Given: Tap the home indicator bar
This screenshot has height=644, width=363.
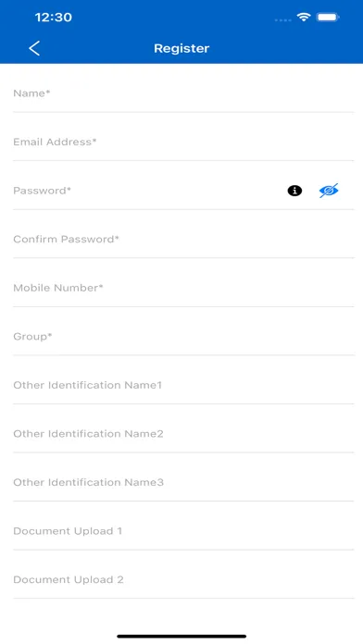Looking at the screenshot, I should [181, 637].
